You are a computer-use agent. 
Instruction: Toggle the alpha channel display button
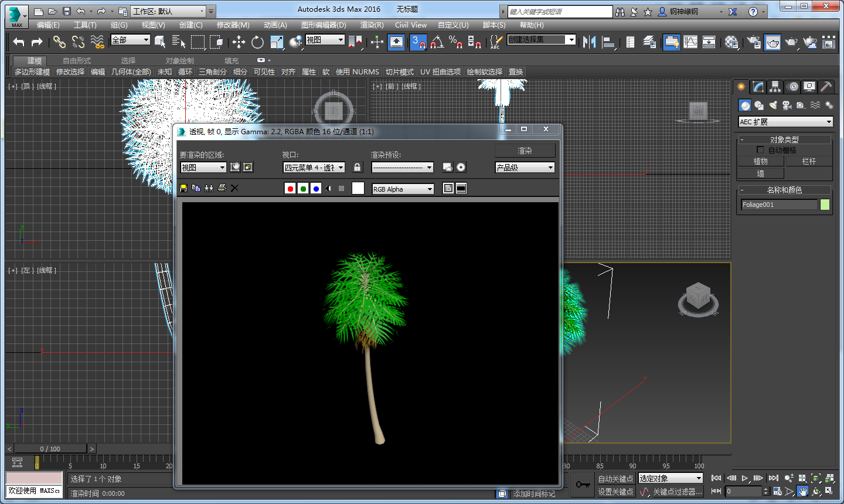[x=329, y=188]
